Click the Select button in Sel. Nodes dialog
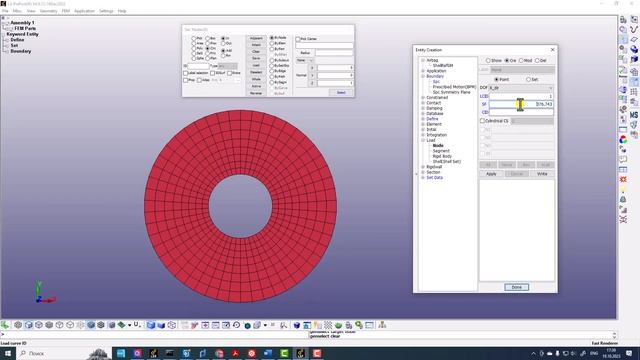640x360 pixels. [x=341, y=93]
